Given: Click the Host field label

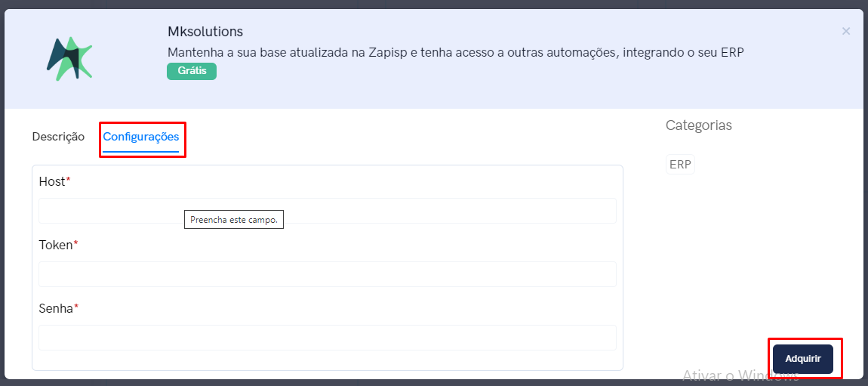Looking at the screenshot, I should click(x=52, y=181).
